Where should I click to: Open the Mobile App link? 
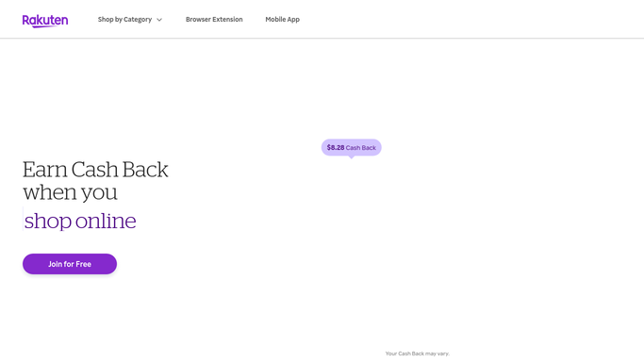tap(282, 19)
